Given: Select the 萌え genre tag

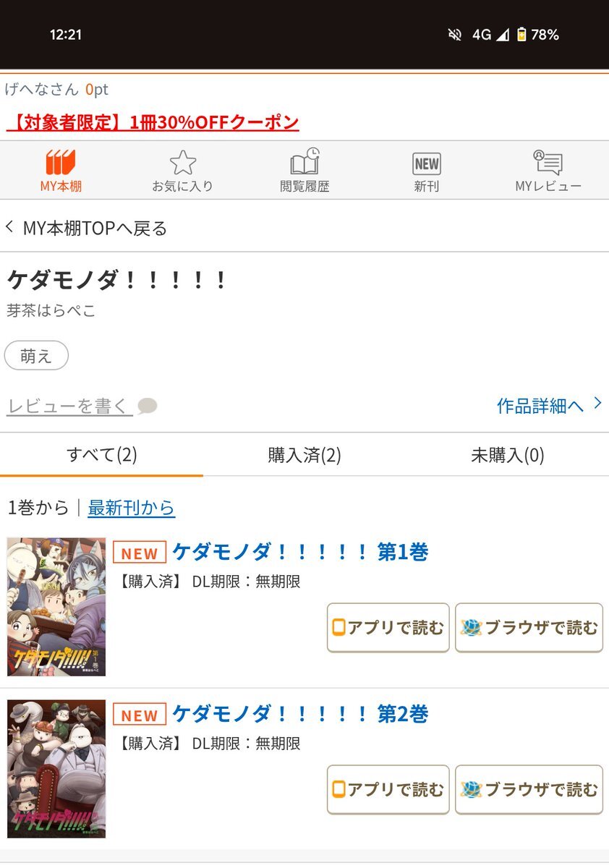Looking at the screenshot, I should coord(36,356).
